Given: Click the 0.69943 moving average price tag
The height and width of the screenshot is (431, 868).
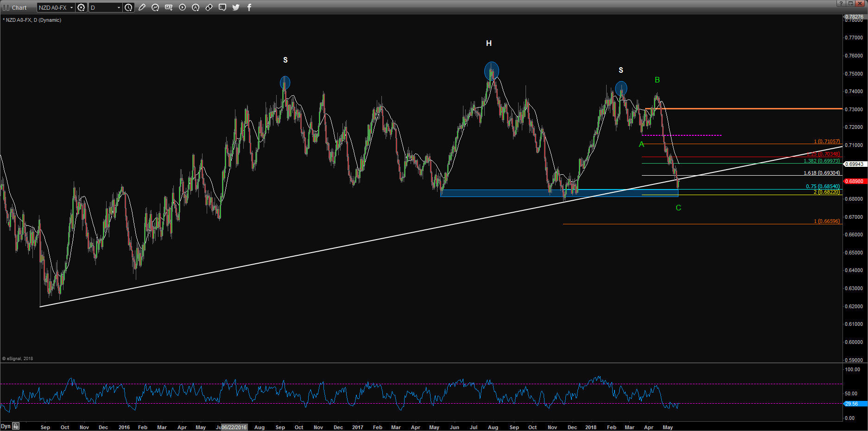Looking at the screenshot, I should (855, 164).
